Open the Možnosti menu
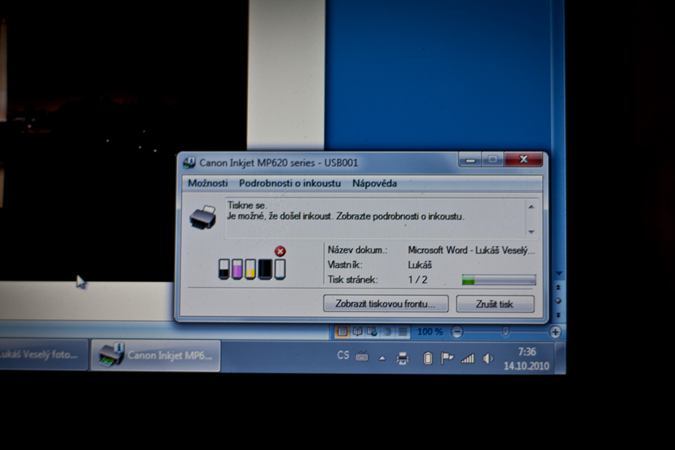The width and height of the screenshot is (675, 450). [x=207, y=183]
